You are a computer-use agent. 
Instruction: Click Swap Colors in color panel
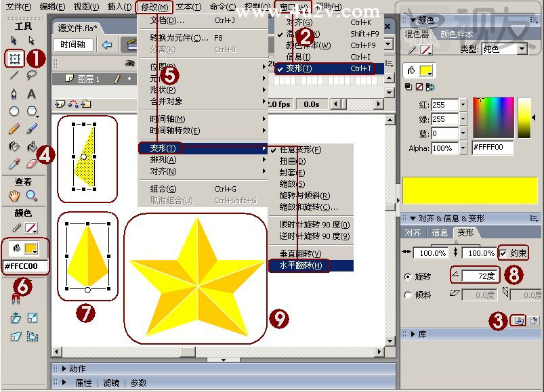[430, 87]
